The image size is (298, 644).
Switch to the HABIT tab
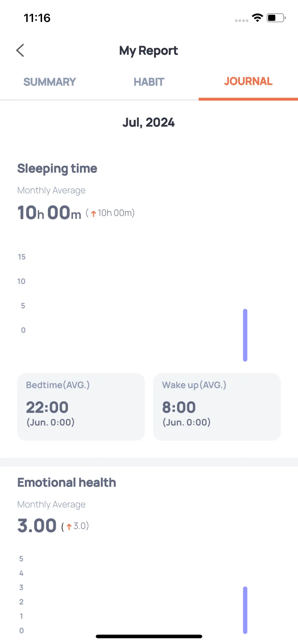point(149,82)
